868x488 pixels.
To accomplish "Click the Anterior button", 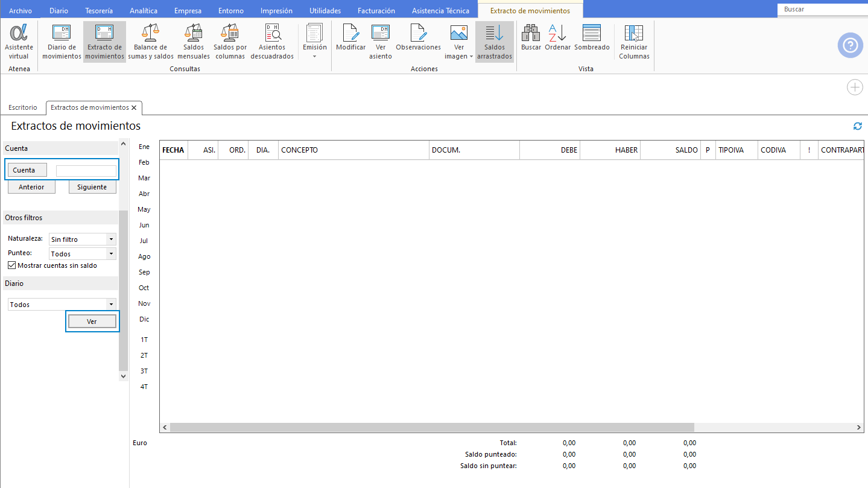I will 31,187.
